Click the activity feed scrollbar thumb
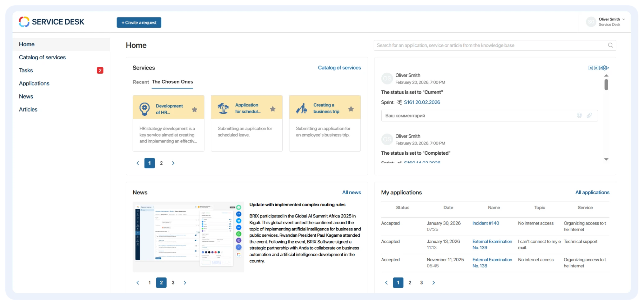The image size is (644, 305). click(606, 85)
